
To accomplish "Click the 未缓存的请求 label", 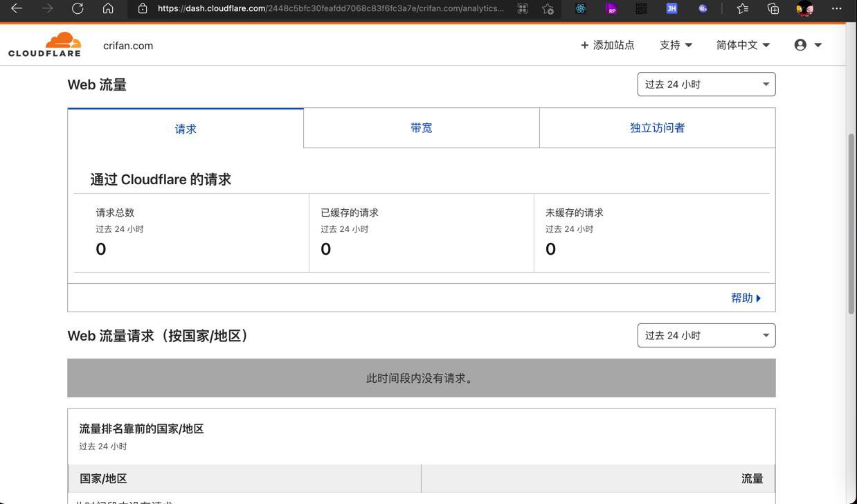I will 575,213.
